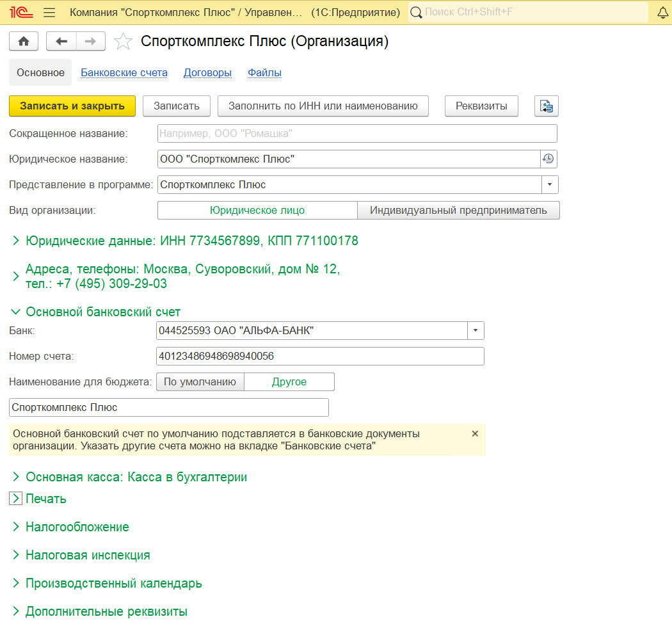The height and width of the screenshot is (626, 672).
Task: Click the window title Спорткомплекс Плюс (Организация)
Action: [265, 41]
